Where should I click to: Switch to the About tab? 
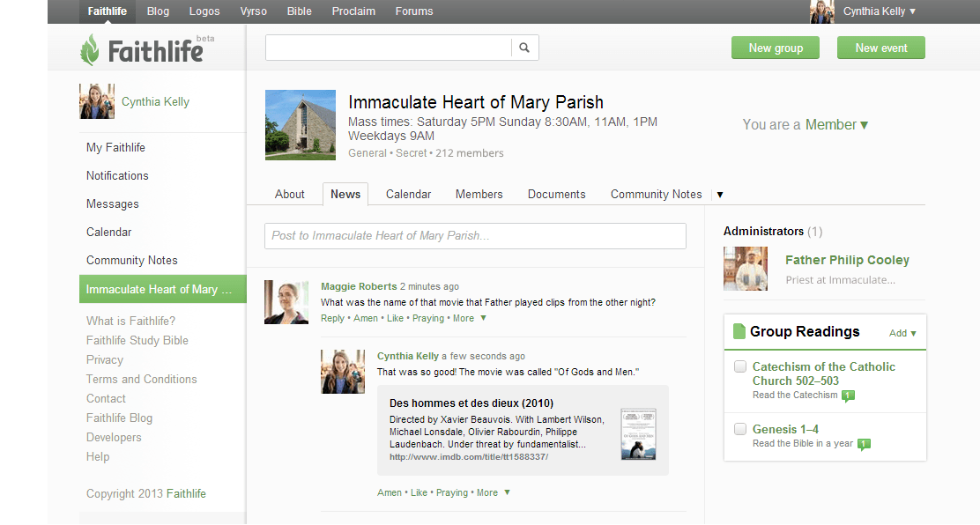coord(289,195)
